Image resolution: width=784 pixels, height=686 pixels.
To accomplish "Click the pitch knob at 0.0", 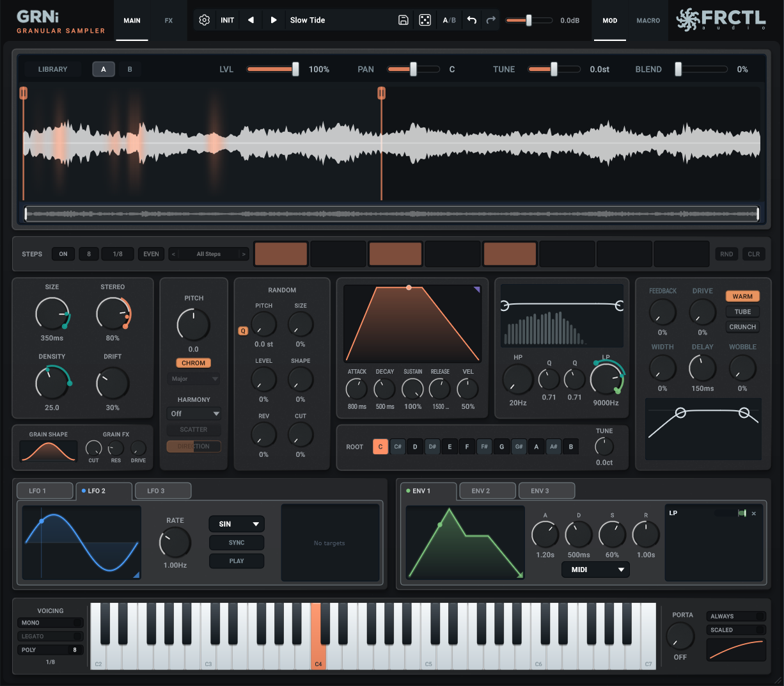I will coord(194,324).
